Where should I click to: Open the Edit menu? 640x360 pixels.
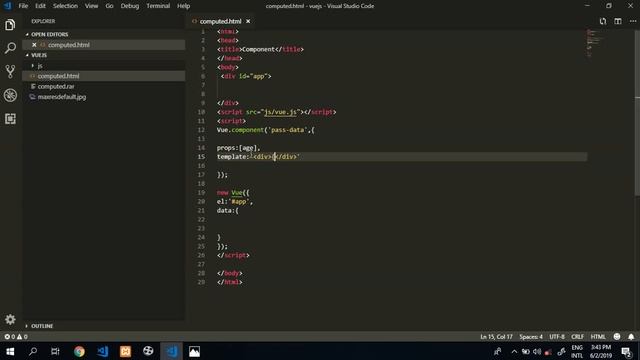40,6
